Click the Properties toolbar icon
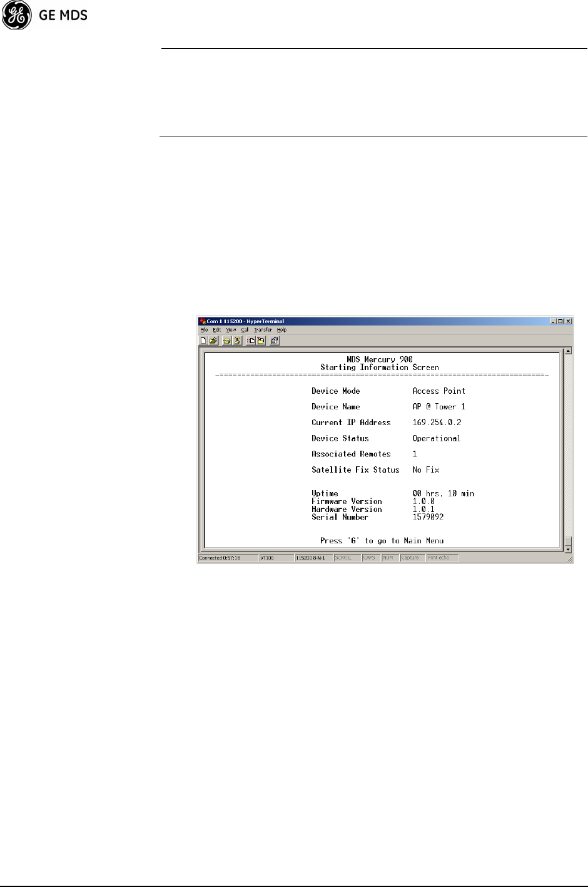Viewport: 588px width, 887px height. coord(275,341)
